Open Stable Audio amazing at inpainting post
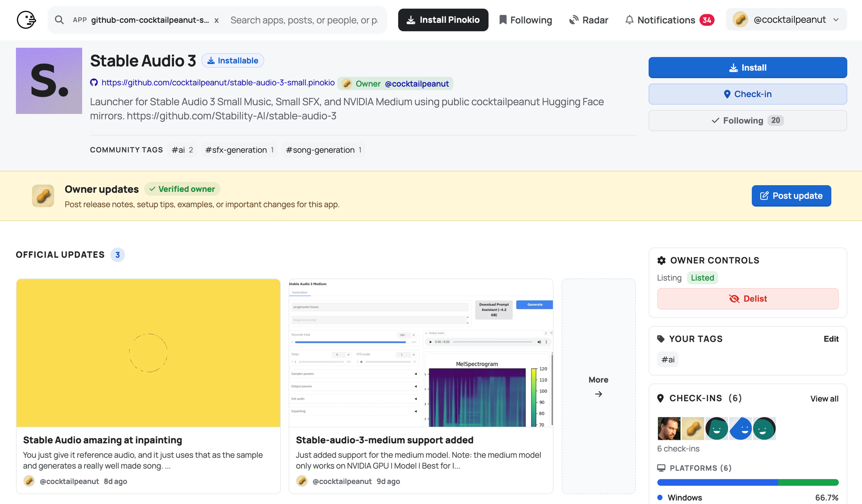 103,440
